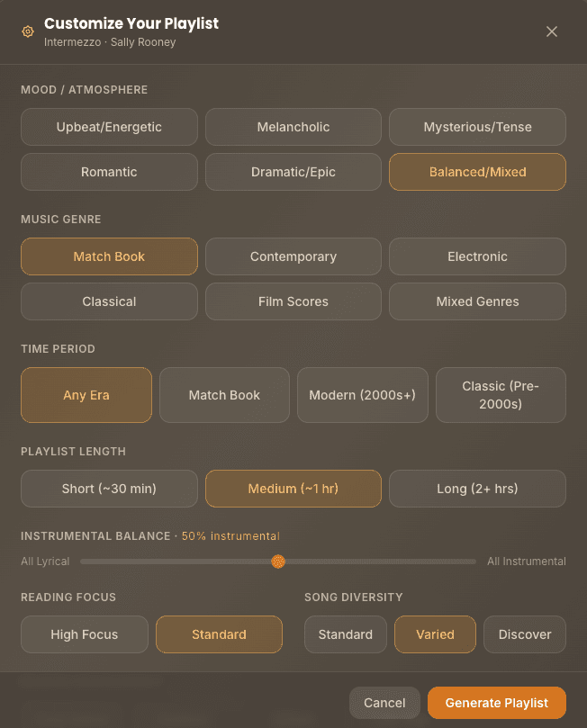Select Discover for song diversity
587x728 pixels.
point(524,634)
